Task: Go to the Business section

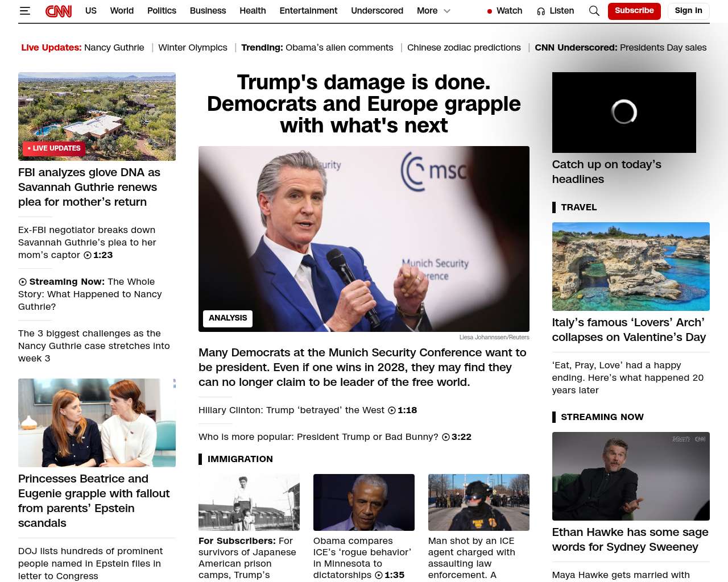Action: (x=208, y=11)
